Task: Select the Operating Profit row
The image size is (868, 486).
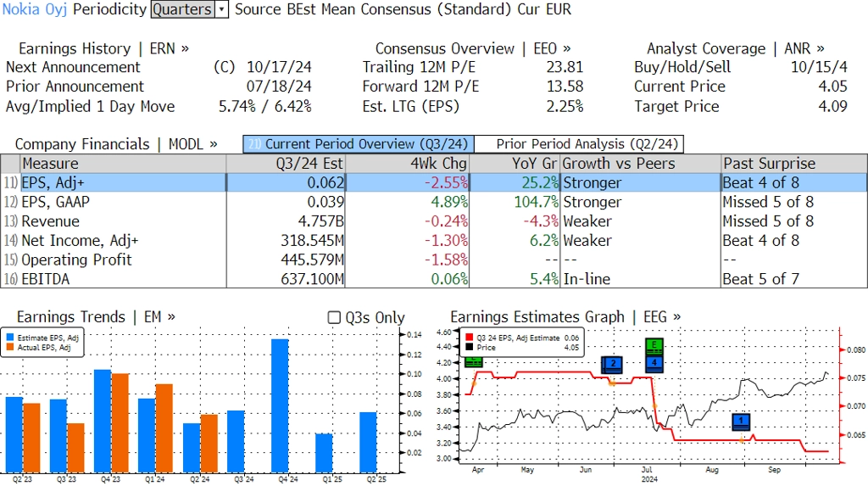Action: (x=434, y=260)
